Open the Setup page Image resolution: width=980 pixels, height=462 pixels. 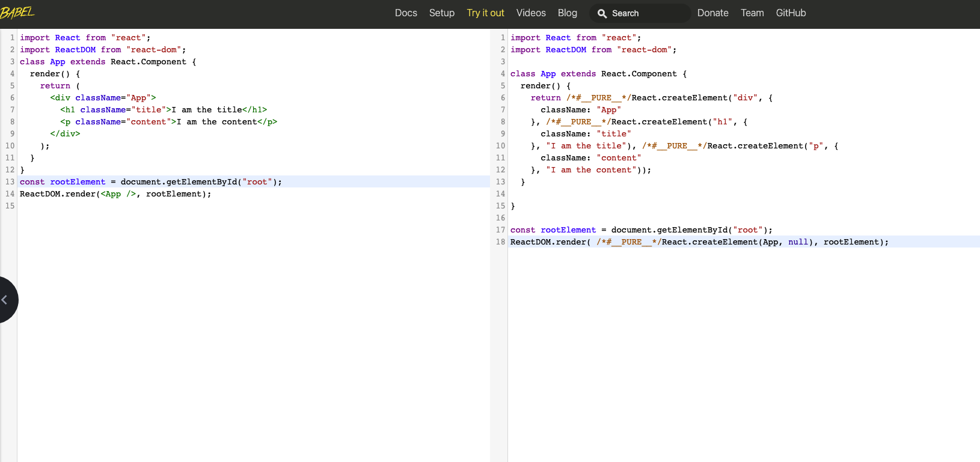point(442,13)
